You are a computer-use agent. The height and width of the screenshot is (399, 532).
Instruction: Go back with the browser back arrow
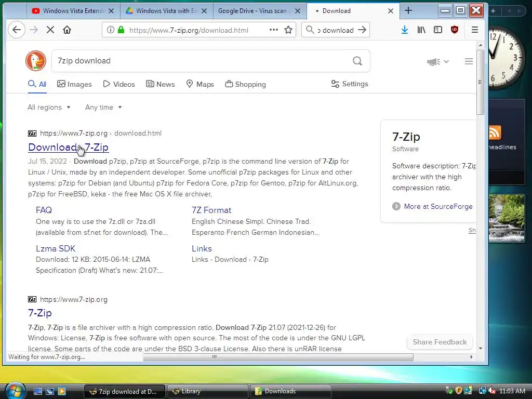pyautogui.click(x=16, y=30)
